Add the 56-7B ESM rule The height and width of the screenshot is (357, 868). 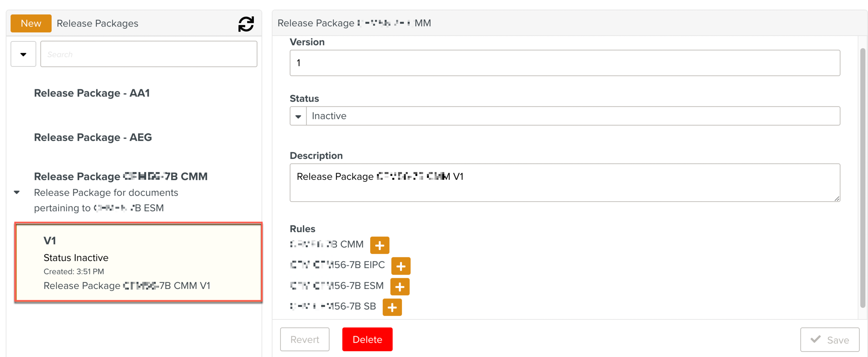(400, 287)
